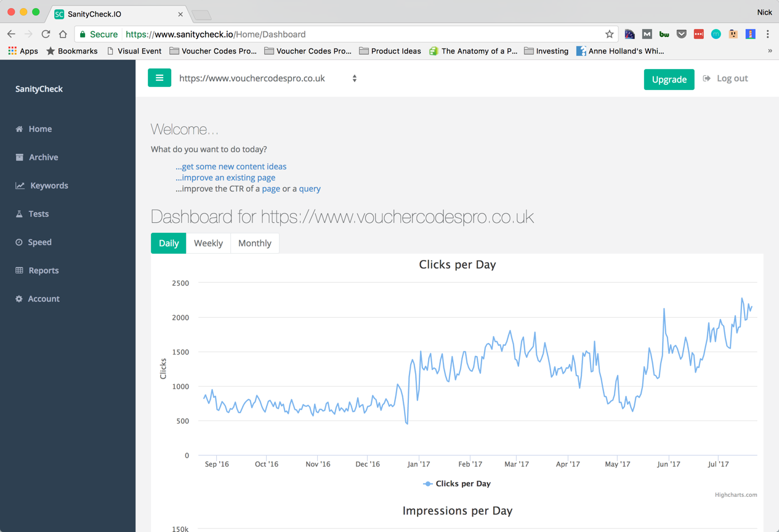Image resolution: width=779 pixels, height=532 pixels.
Task: Open the Tests flask item
Action: 32,214
